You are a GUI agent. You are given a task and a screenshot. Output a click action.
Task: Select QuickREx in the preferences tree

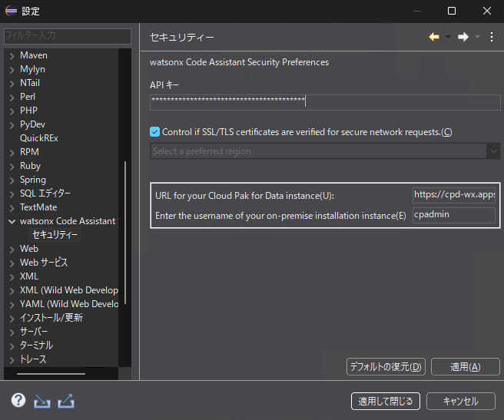point(39,138)
